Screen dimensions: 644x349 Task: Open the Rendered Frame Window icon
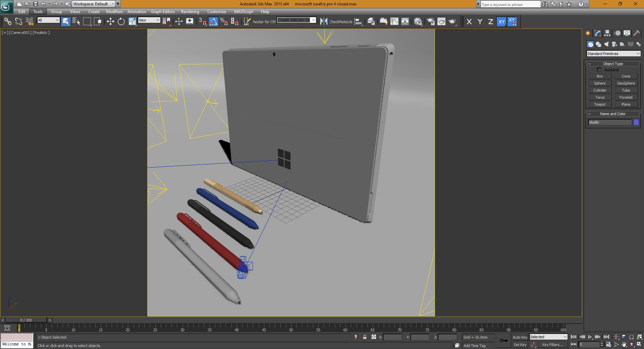(441, 21)
